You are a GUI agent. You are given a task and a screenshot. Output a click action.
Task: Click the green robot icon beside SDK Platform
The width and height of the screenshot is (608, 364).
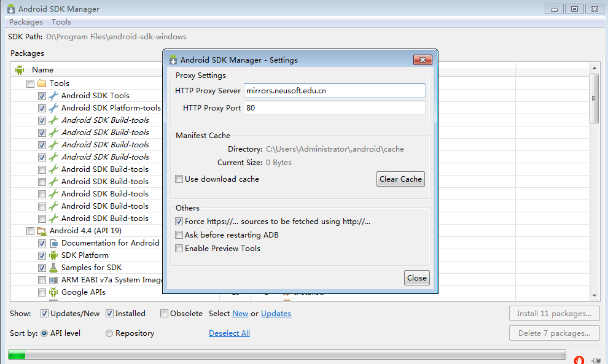53,255
